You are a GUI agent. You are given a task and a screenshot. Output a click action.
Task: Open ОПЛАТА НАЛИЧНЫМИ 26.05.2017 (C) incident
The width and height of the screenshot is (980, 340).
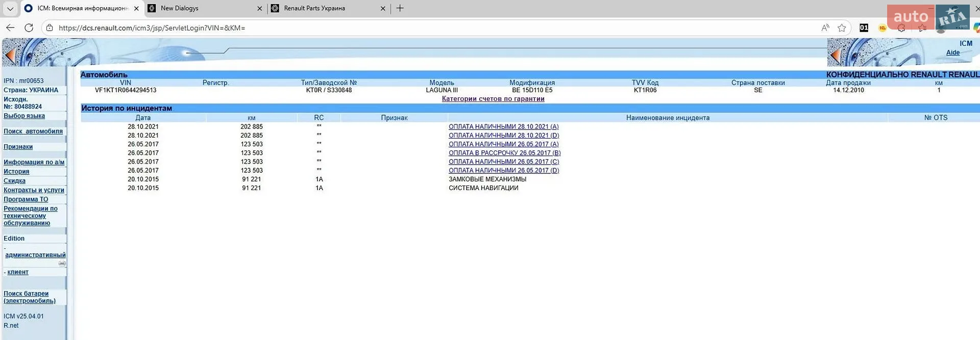coord(504,162)
